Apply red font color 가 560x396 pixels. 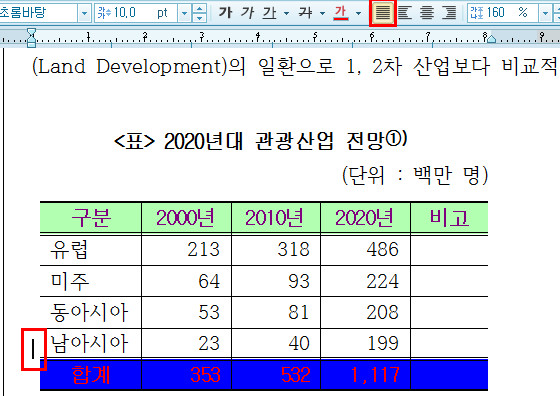(341, 13)
